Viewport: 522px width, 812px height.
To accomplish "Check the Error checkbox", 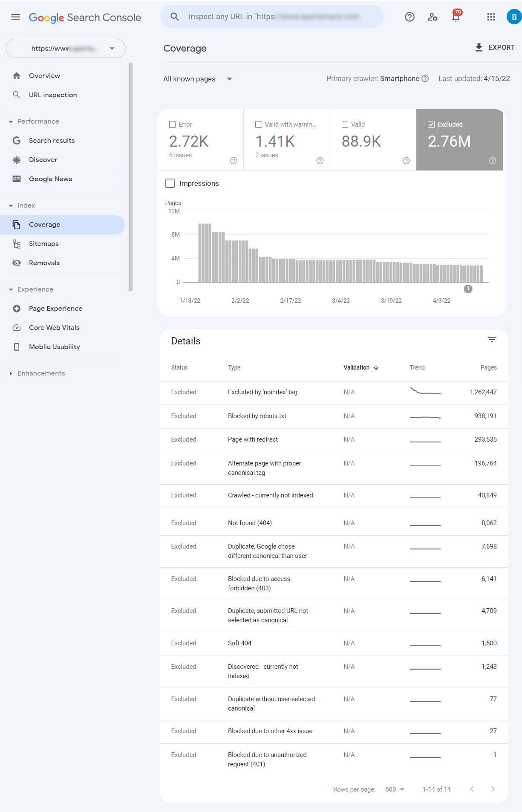I will click(x=173, y=124).
